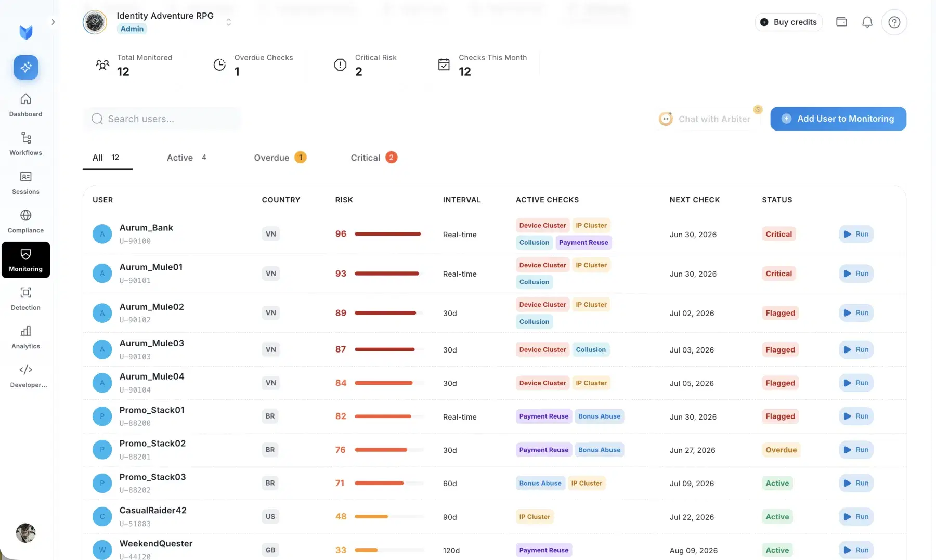Viewport: 936px width, 560px height.
Task: Run check for CasualRaider42
Action: point(856,517)
